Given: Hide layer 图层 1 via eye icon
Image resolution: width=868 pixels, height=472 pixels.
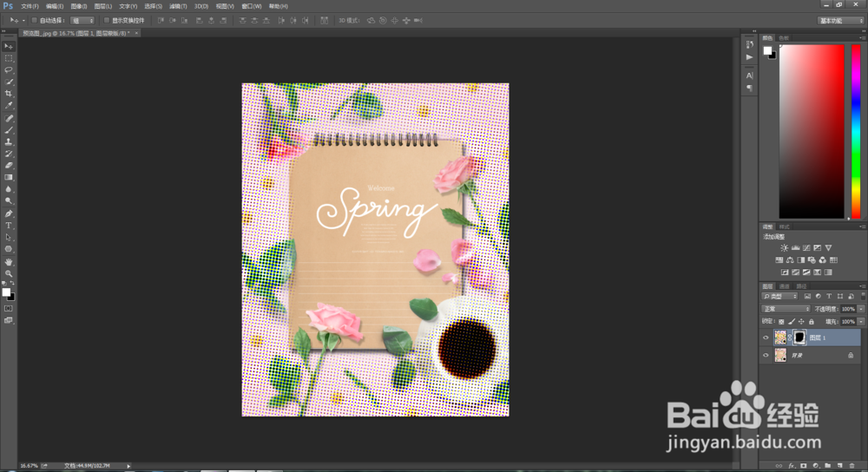Looking at the screenshot, I should click(766, 338).
